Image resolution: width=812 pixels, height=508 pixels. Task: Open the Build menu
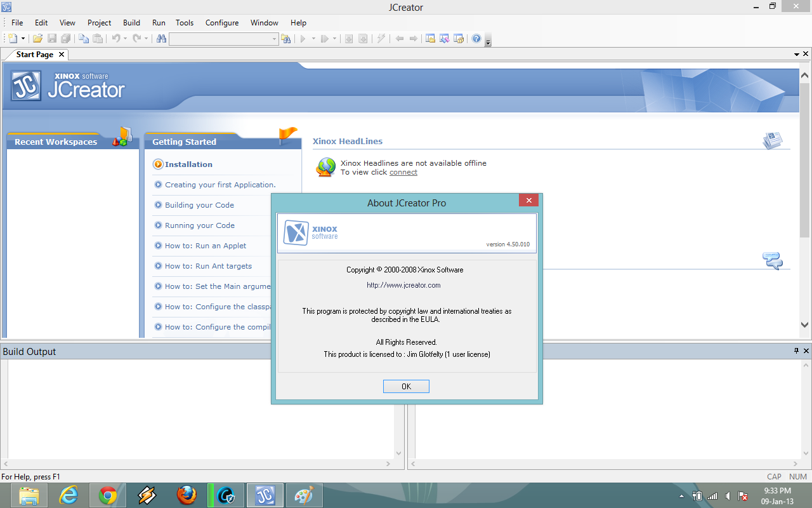[x=132, y=23]
